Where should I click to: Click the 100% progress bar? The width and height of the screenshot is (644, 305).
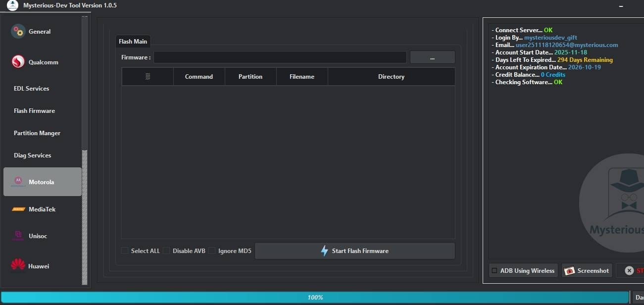315,297
